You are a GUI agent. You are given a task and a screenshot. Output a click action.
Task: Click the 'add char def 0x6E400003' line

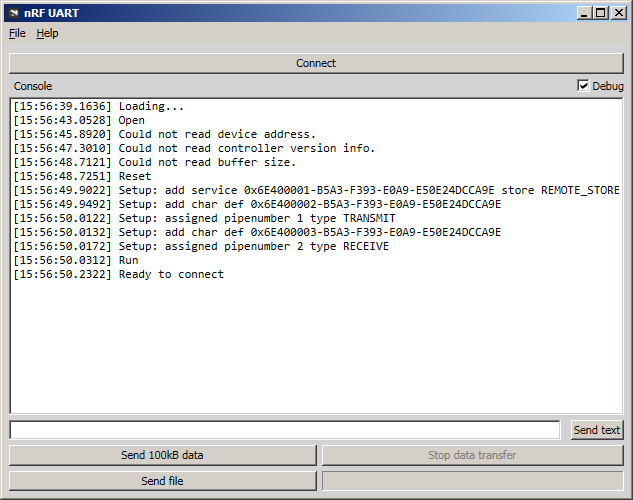[257, 232]
